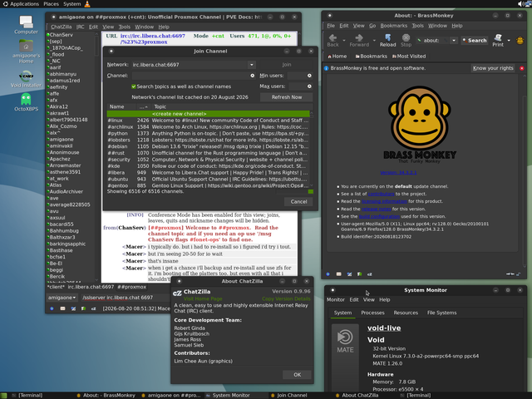Click the volume icon in top panel
This screenshot has height=399, width=532.
click(520, 3)
